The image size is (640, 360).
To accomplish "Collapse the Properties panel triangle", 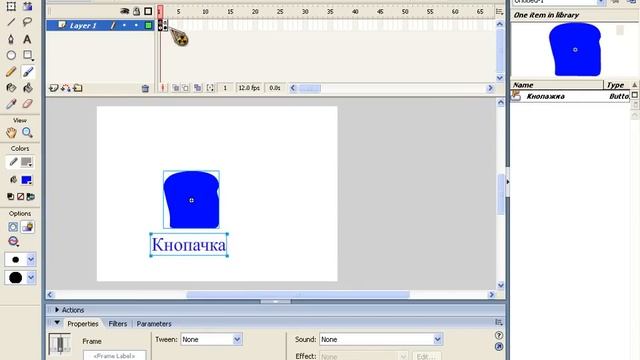I will [57, 323].
